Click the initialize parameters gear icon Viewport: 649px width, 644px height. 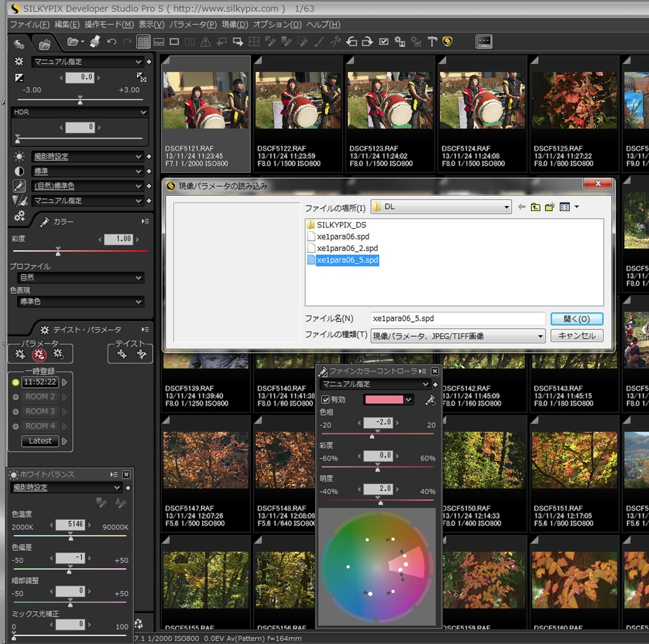tap(59, 355)
